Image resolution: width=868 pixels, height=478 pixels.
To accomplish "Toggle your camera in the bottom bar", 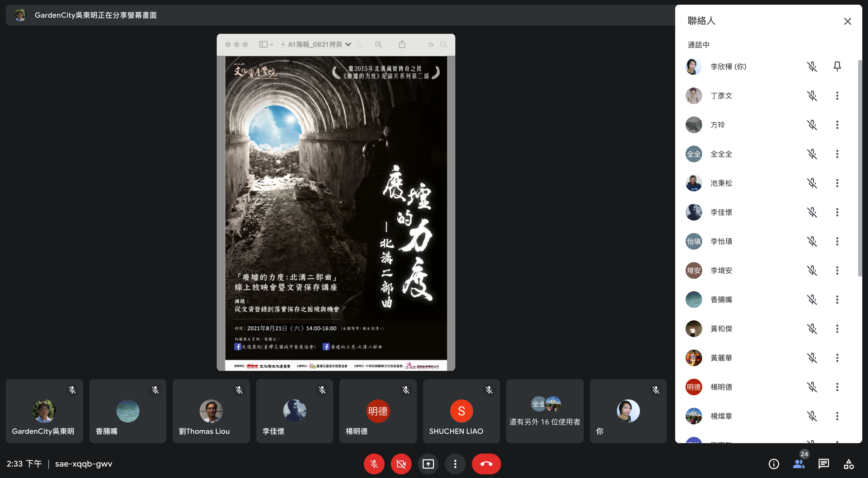I will [401, 464].
